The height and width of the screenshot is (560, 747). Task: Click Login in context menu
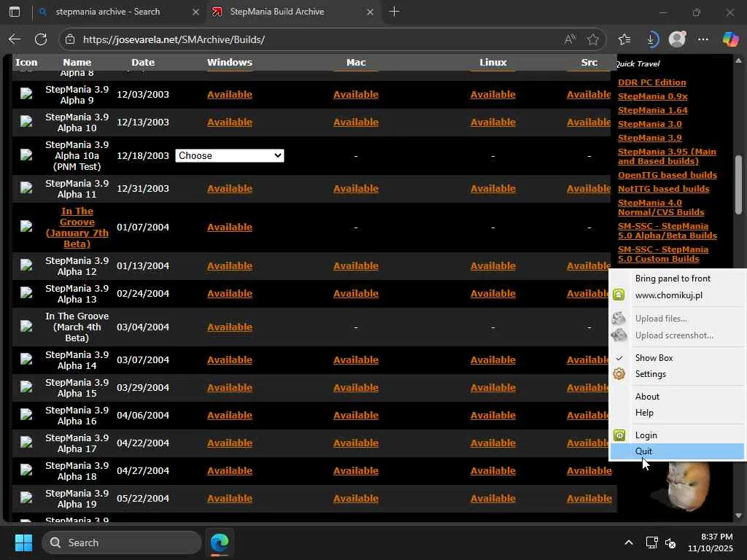coord(646,435)
